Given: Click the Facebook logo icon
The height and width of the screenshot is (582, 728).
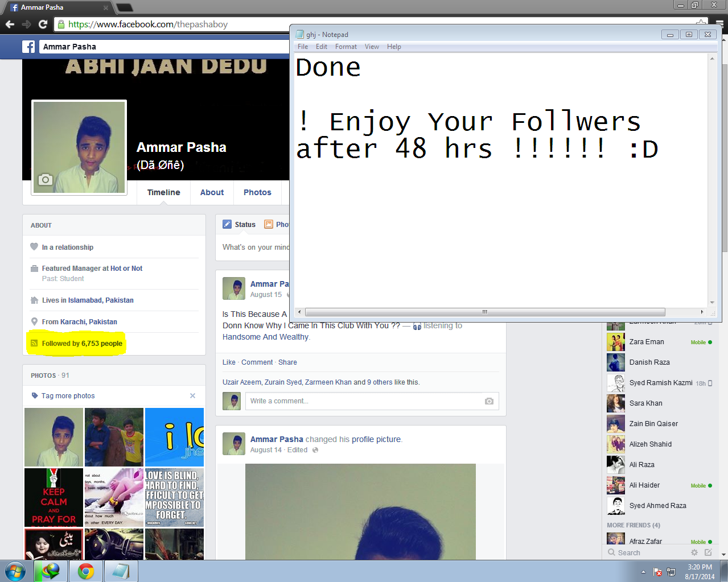Looking at the screenshot, I should [x=28, y=47].
